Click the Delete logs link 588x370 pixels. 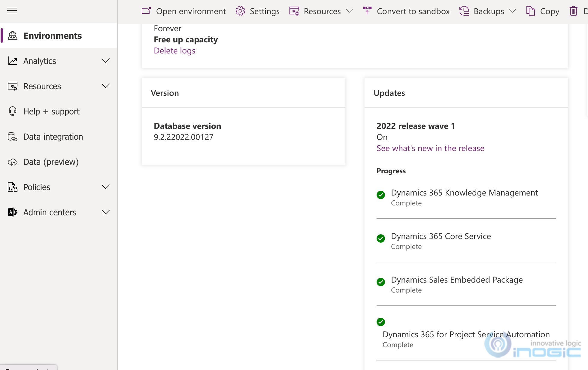[x=174, y=50]
